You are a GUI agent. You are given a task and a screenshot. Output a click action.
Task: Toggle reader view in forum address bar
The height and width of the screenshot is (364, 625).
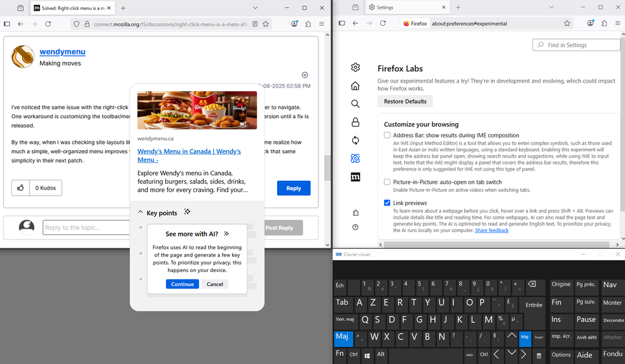255,24
